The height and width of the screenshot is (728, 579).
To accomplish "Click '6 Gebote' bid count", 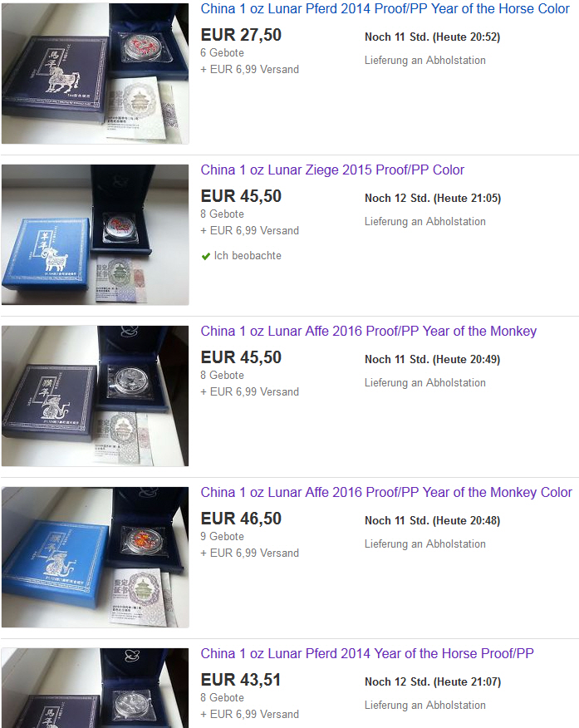I will pyautogui.click(x=223, y=52).
